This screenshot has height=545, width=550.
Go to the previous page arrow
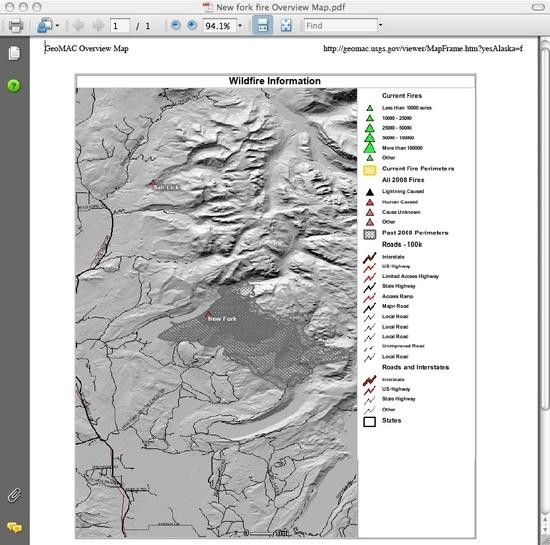click(78, 26)
